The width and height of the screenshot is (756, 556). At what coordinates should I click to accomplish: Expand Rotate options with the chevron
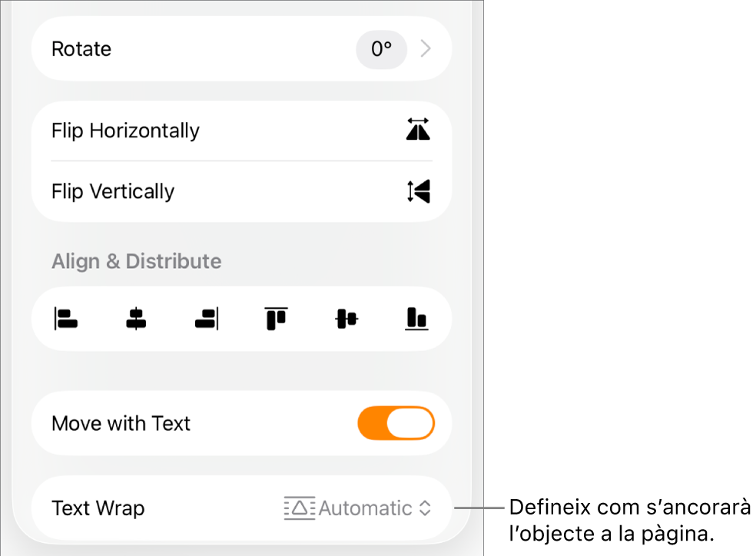pos(426,48)
